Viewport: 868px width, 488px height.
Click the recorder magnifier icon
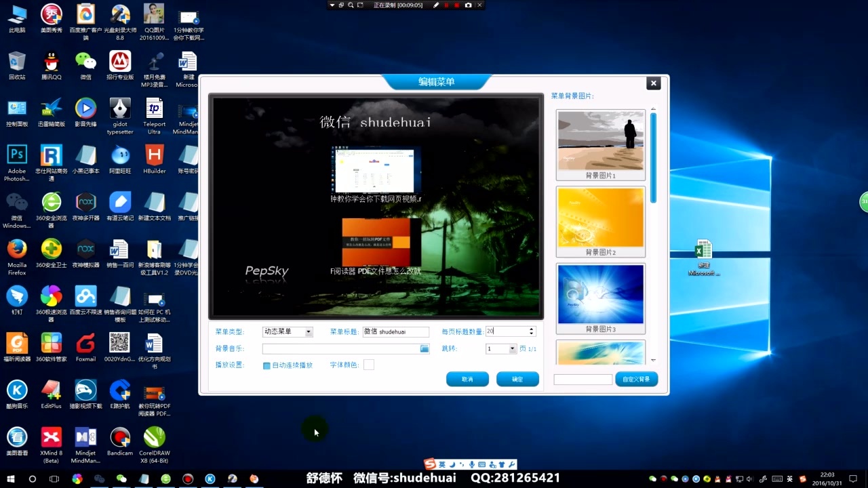click(x=351, y=5)
